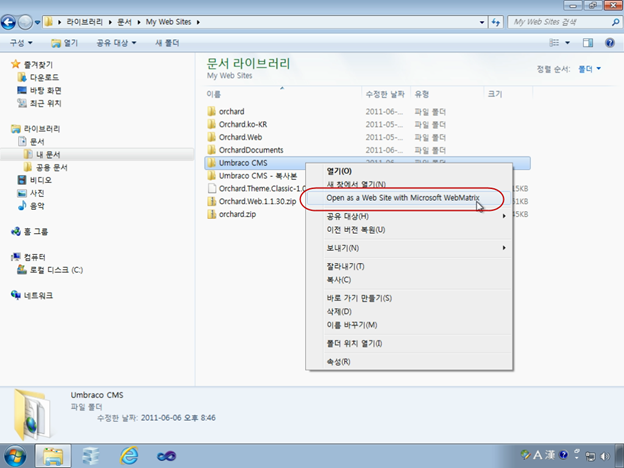
Task: Open help with the question mark icon
Action: tap(610, 43)
